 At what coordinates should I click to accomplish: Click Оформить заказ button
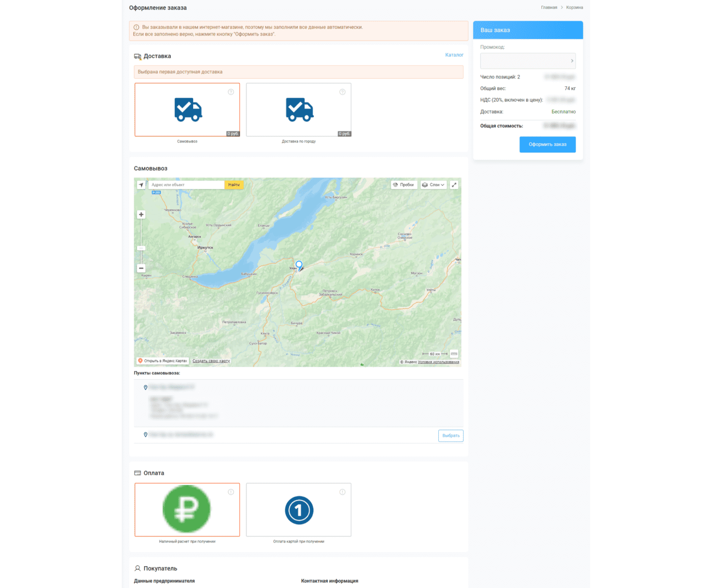click(548, 144)
